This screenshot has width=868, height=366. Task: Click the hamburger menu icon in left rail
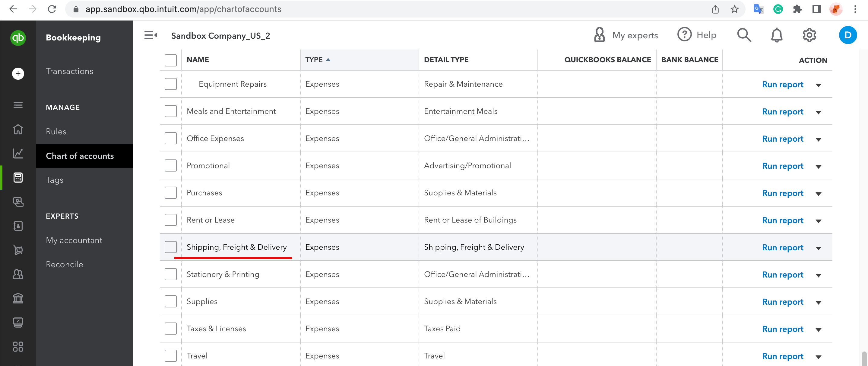pyautogui.click(x=18, y=105)
